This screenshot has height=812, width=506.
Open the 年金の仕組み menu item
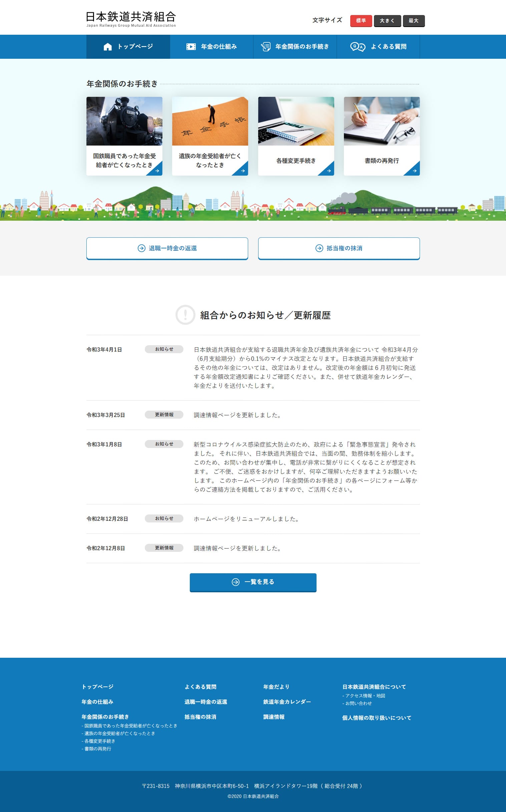[218, 47]
